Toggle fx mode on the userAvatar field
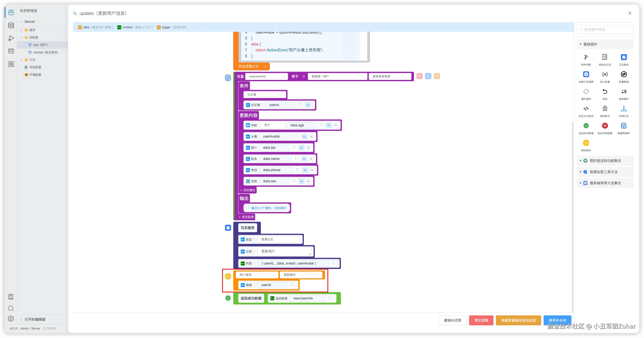This screenshot has width=644, height=338. tap(304, 136)
